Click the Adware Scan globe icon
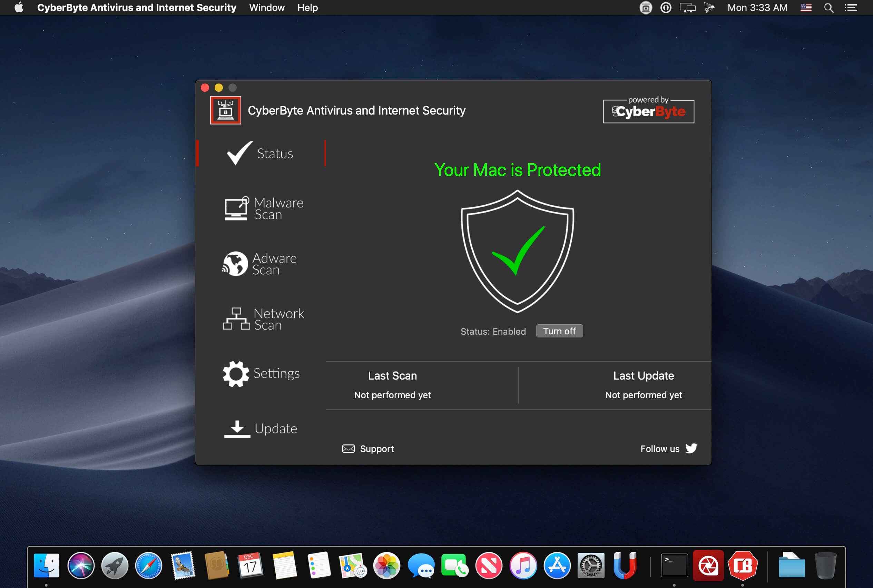873x588 pixels. [x=235, y=264]
